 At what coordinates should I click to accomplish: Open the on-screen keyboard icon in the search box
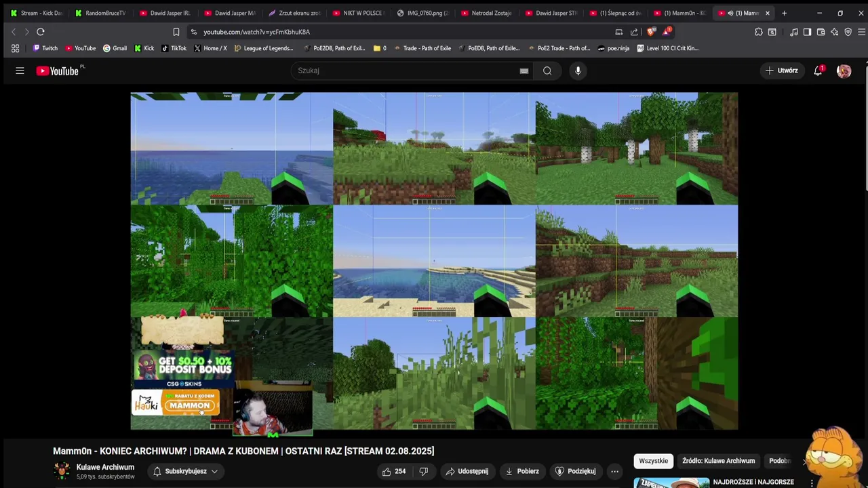[x=524, y=70]
